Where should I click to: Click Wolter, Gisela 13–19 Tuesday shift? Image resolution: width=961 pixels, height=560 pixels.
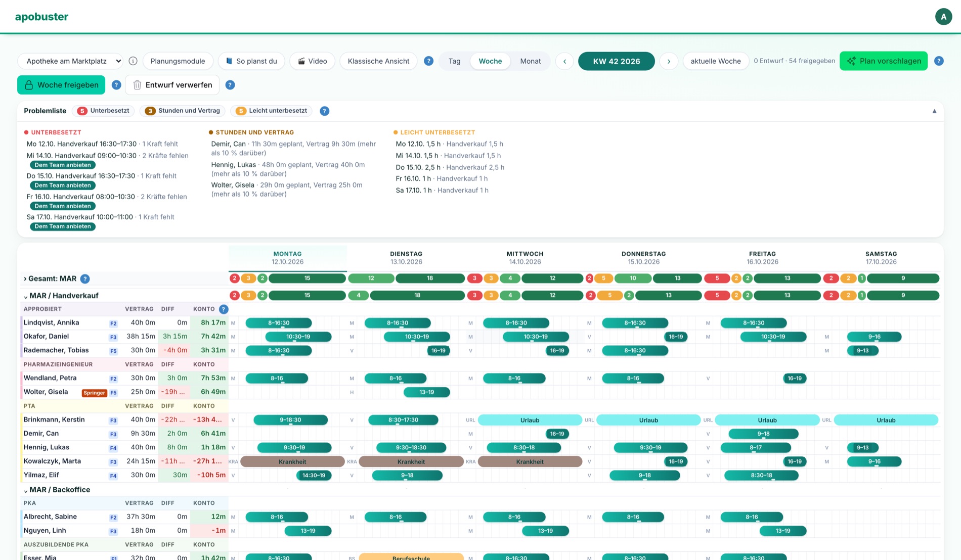pos(427,392)
